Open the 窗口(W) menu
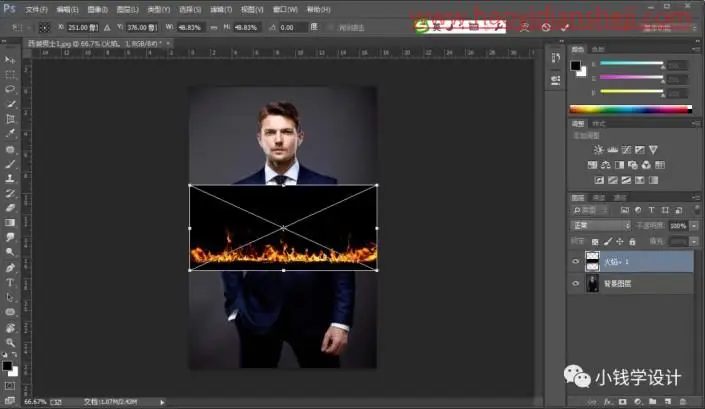This screenshot has height=409, width=705. pos(285,9)
